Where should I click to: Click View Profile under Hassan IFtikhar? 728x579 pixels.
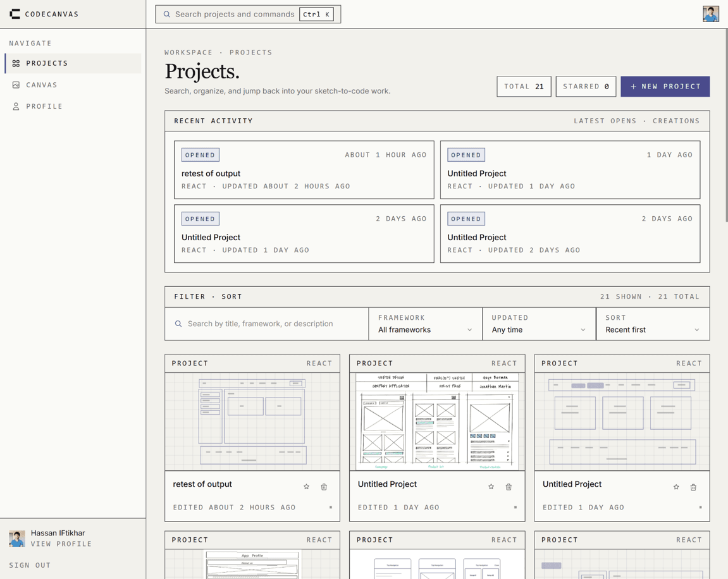(61, 544)
